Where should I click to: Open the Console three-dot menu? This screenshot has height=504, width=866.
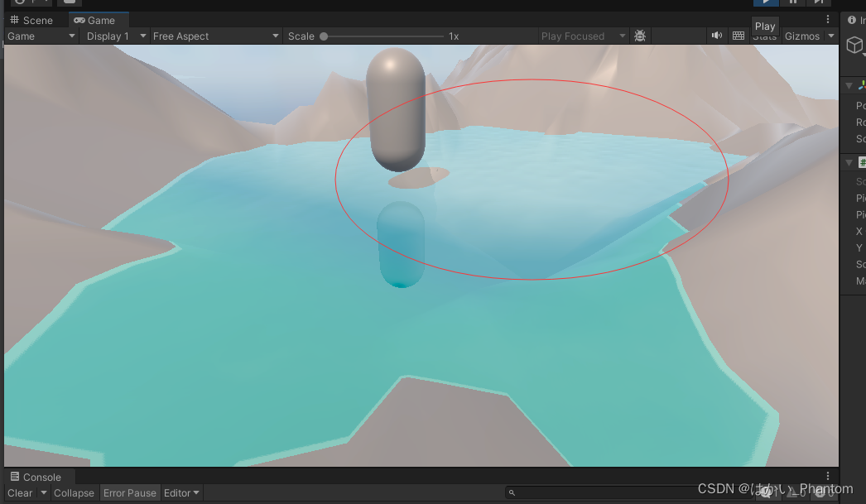click(828, 476)
